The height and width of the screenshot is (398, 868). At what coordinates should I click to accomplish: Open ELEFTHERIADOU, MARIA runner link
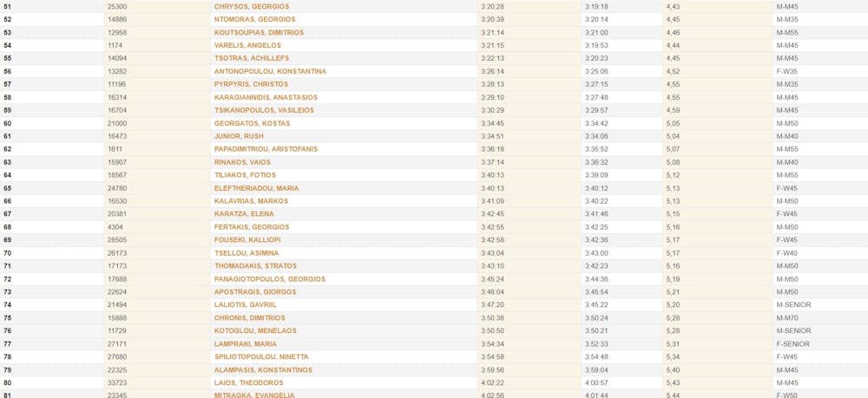click(x=256, y=188)
